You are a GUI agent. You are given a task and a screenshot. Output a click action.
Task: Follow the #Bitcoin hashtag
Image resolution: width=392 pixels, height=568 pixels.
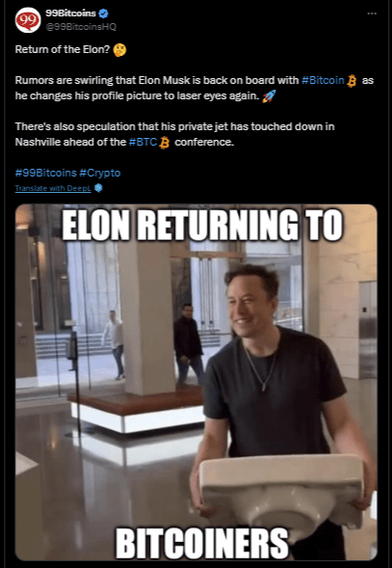[323, 80]
